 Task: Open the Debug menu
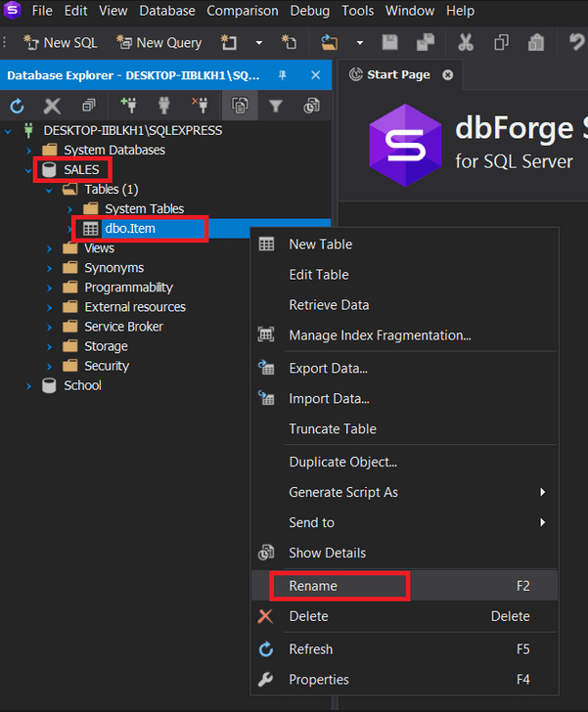pyautogui.click(x=310, y=11)
